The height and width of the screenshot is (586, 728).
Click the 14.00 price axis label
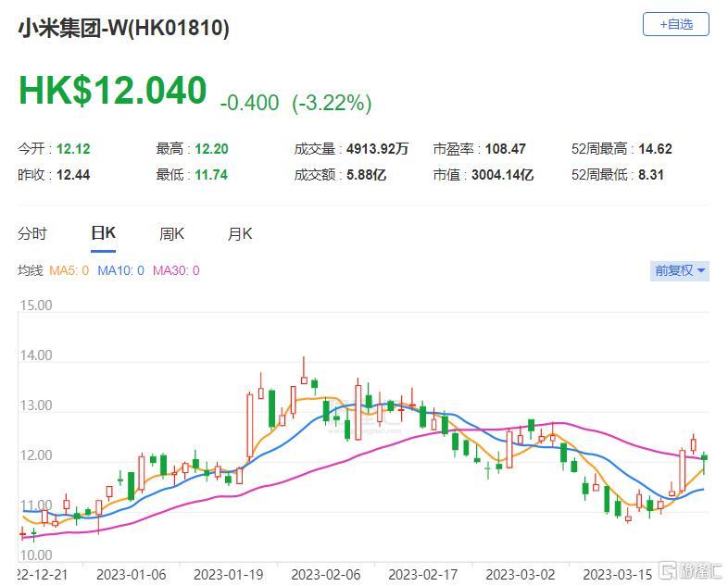[x=36, y=355]
